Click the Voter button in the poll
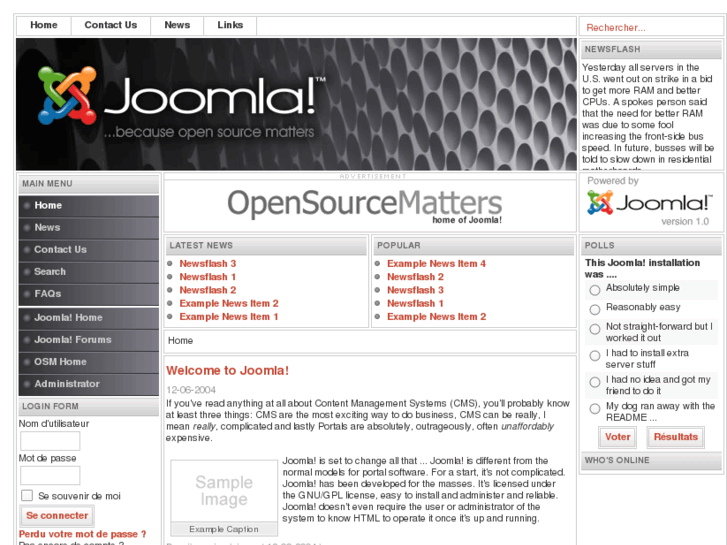This screenshot has width=727, height=545. [617, 437]
